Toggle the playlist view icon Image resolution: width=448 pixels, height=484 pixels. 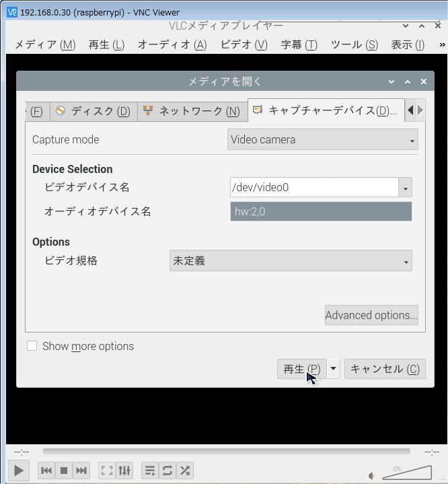(150, 471)
